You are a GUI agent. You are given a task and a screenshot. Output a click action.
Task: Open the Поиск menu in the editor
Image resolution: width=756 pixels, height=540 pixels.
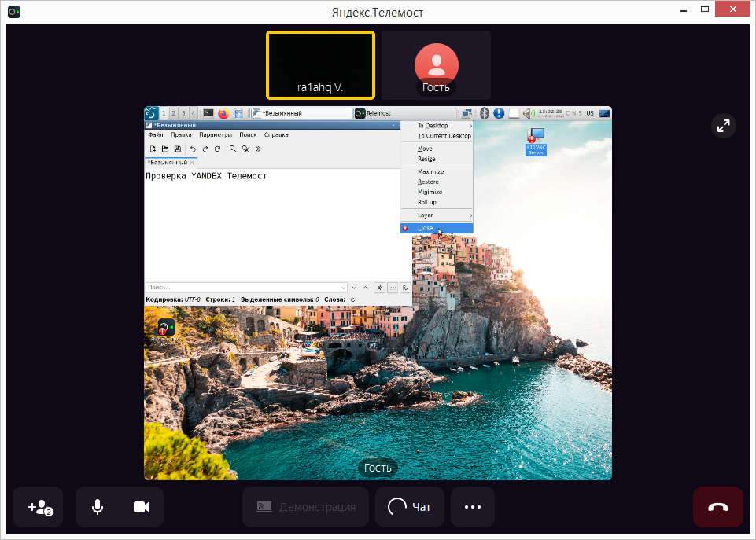pos(248,135)
